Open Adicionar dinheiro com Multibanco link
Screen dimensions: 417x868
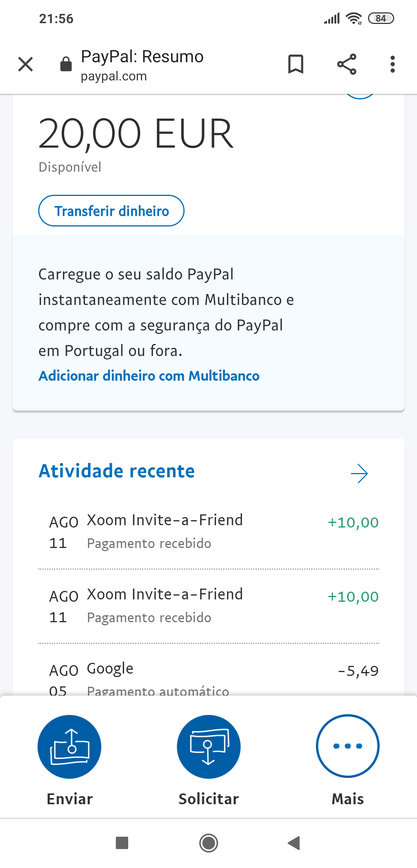149,376
